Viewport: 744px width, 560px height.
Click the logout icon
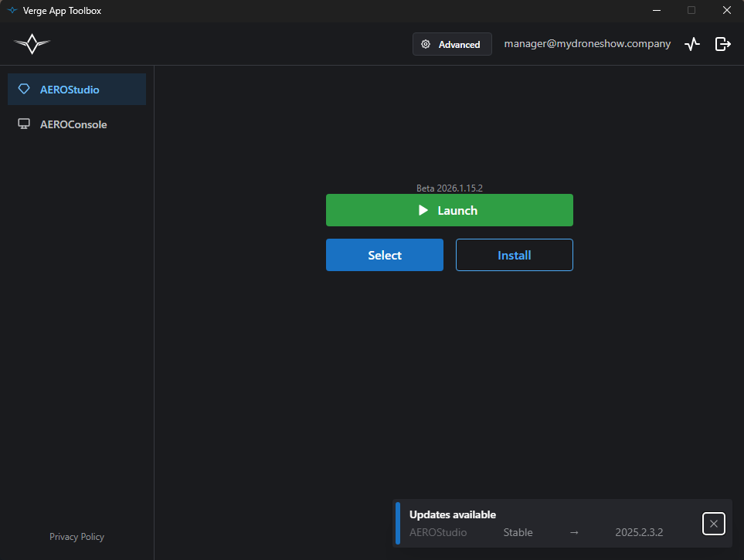722,44
